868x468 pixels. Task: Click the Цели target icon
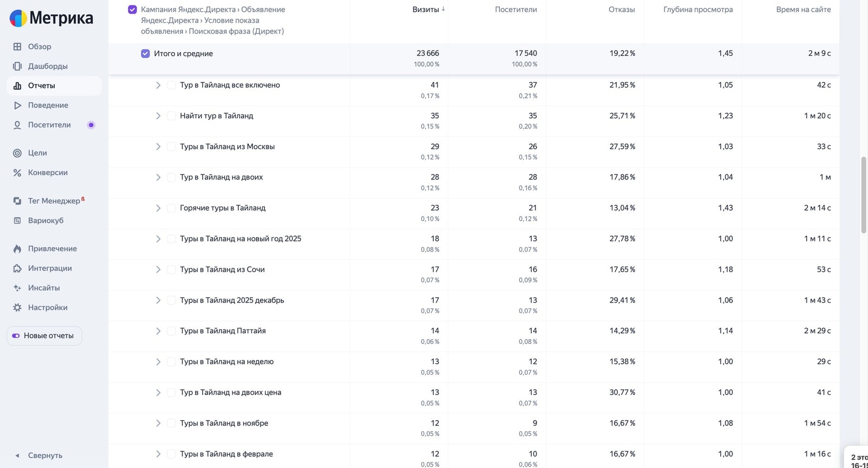pyautogui.click(x=18, y=153)
